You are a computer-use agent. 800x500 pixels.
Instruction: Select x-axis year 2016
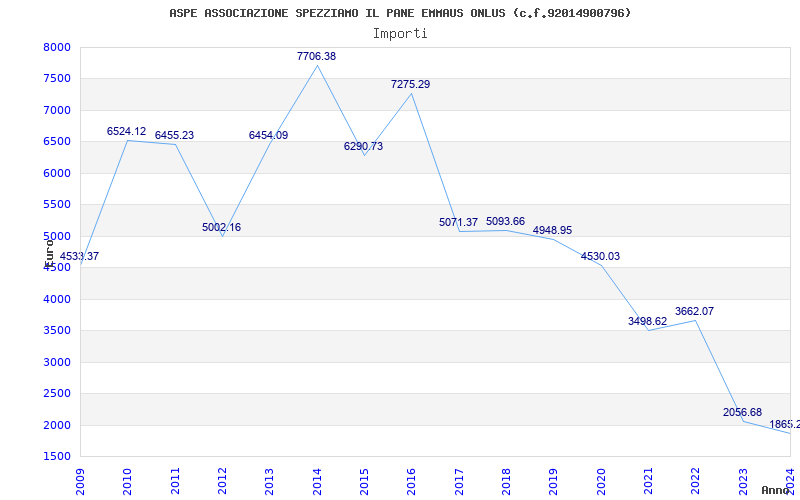click(411, 482)
